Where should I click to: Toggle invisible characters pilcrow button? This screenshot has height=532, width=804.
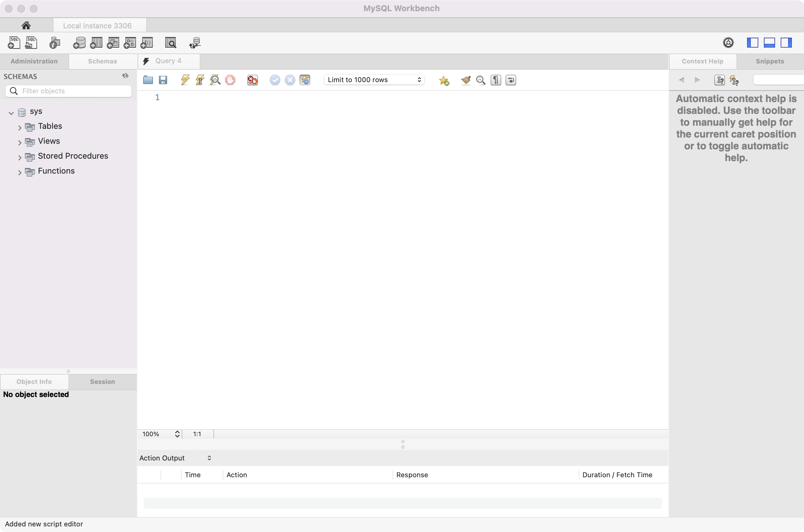pos(496,80)
